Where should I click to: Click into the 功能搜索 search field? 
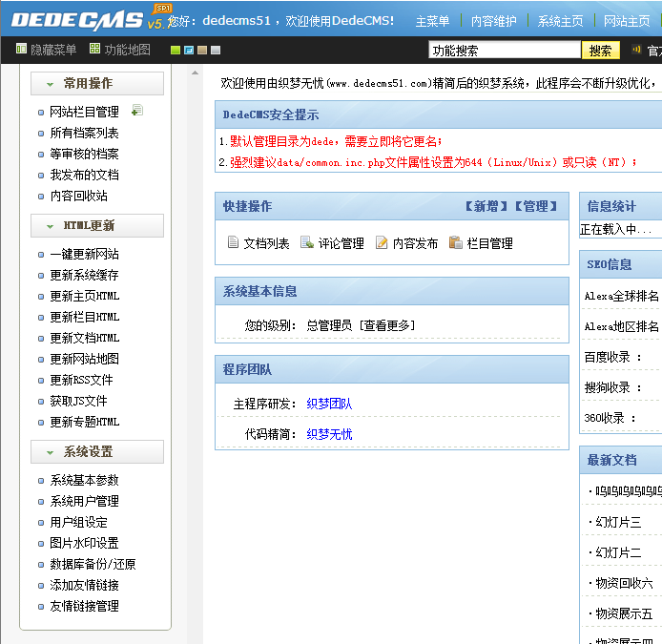pyautogui.click(x=504, y=51)
